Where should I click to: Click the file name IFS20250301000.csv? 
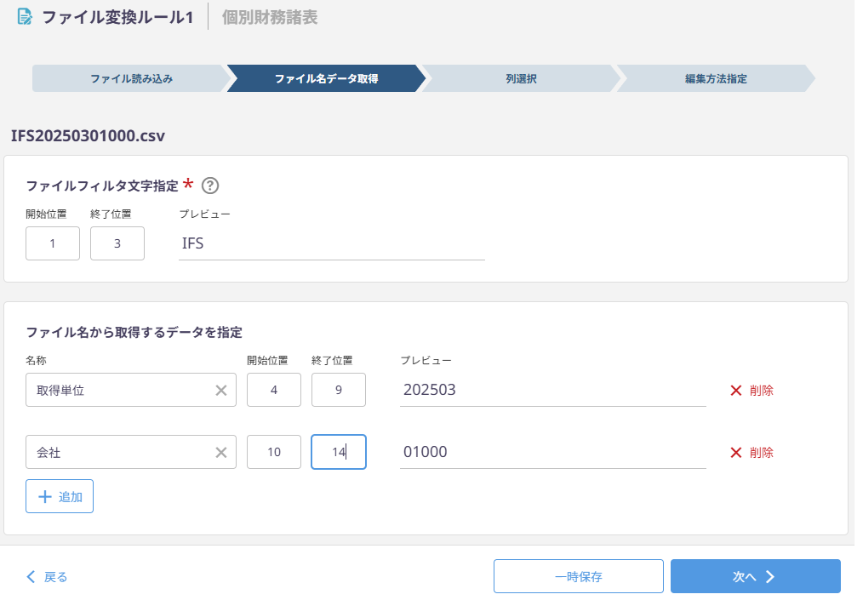point(88,136)
